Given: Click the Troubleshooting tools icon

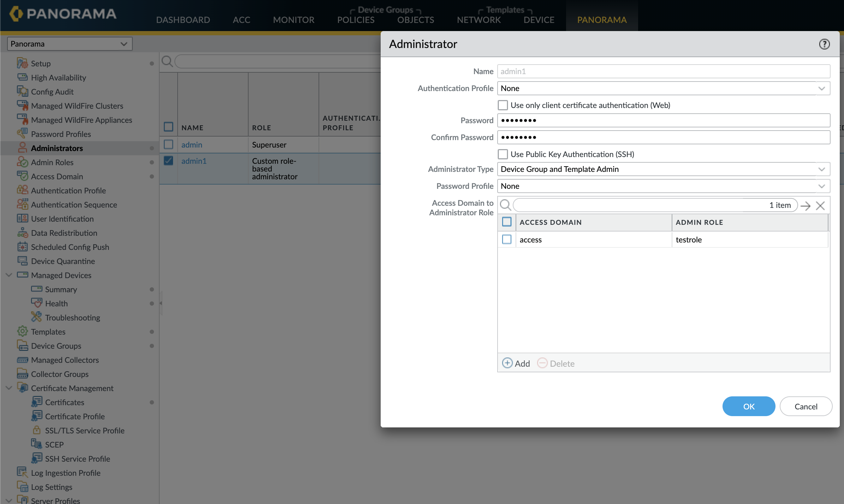Looking at the screenshot, I should [36, 317].
